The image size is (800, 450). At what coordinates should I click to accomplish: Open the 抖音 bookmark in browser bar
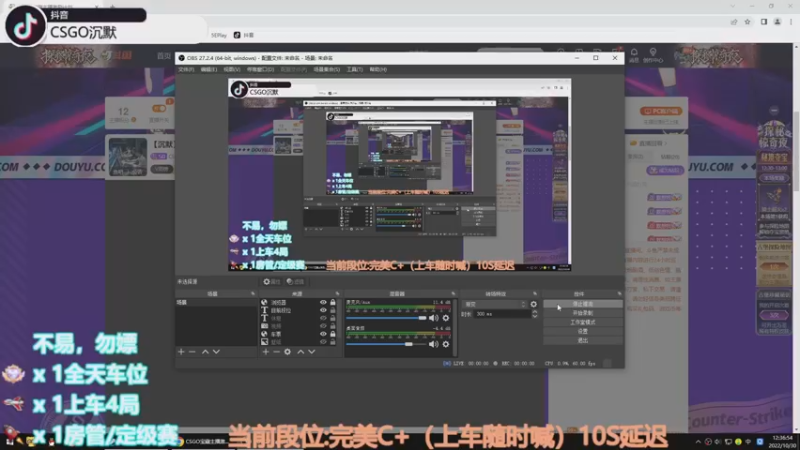[244, 35]
